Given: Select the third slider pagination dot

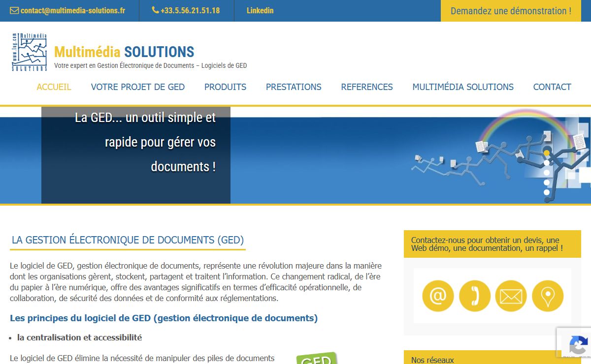Looking at the screenshot, I should tap(546, 173).
